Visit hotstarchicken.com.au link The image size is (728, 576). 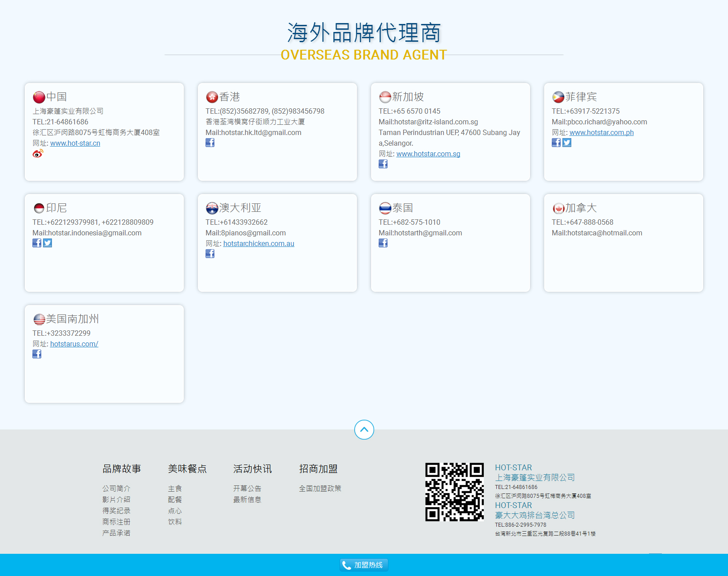tap(259, 243)
